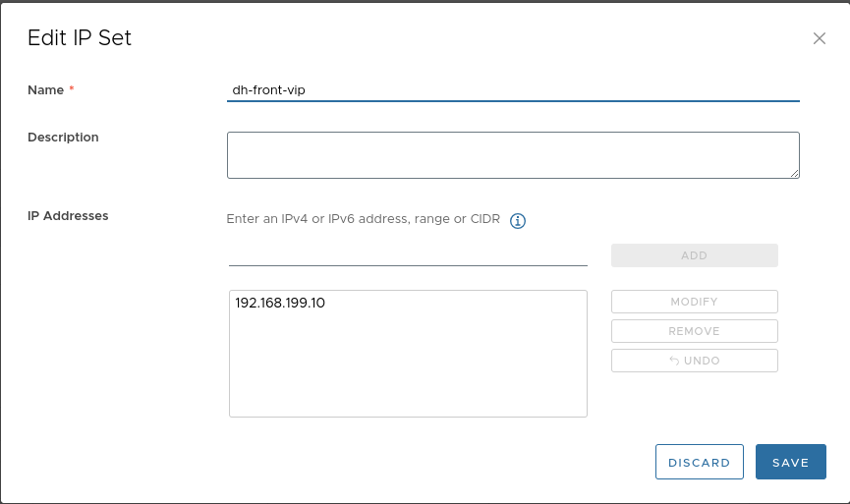This screenshot has height=504, width=850.
Task: Click empty space in the IP list box
Action: coord(408,373)
